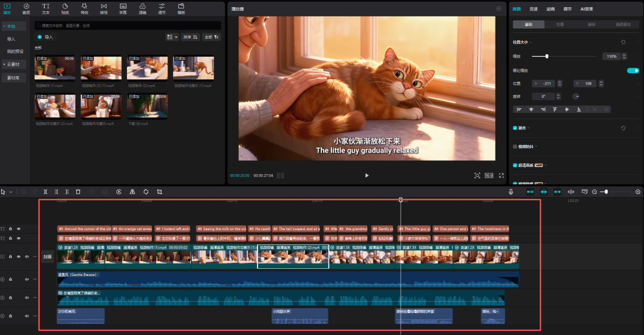Open the player panel hamburger menu
Viewport: 644px width, 335px height.
(499, 8)
